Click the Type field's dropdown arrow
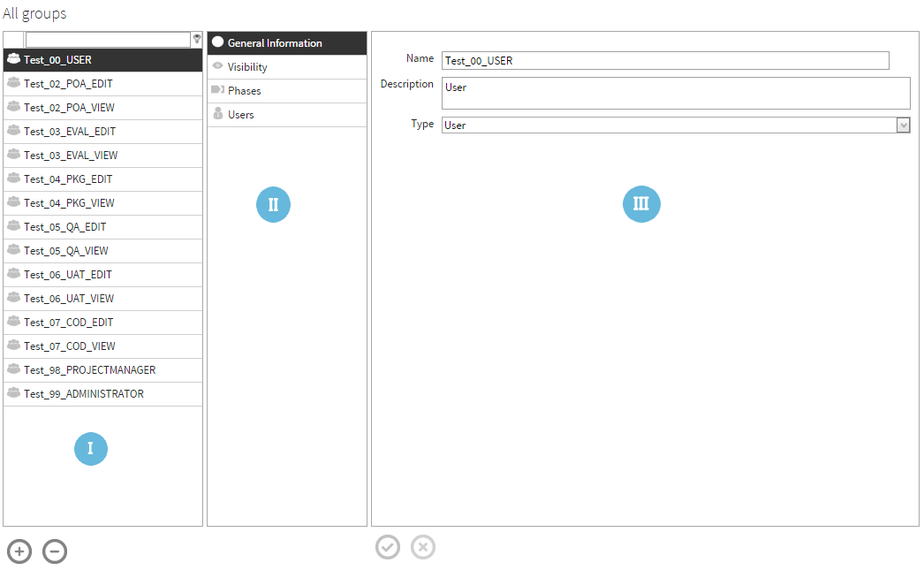The height and width of the screenshot is (570, 924). coord(903,125)
